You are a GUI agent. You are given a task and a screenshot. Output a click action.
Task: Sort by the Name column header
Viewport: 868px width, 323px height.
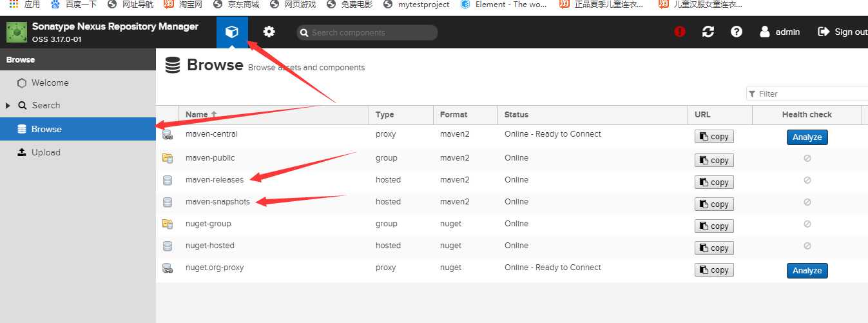pyautogui.click(x=274, y=115)
